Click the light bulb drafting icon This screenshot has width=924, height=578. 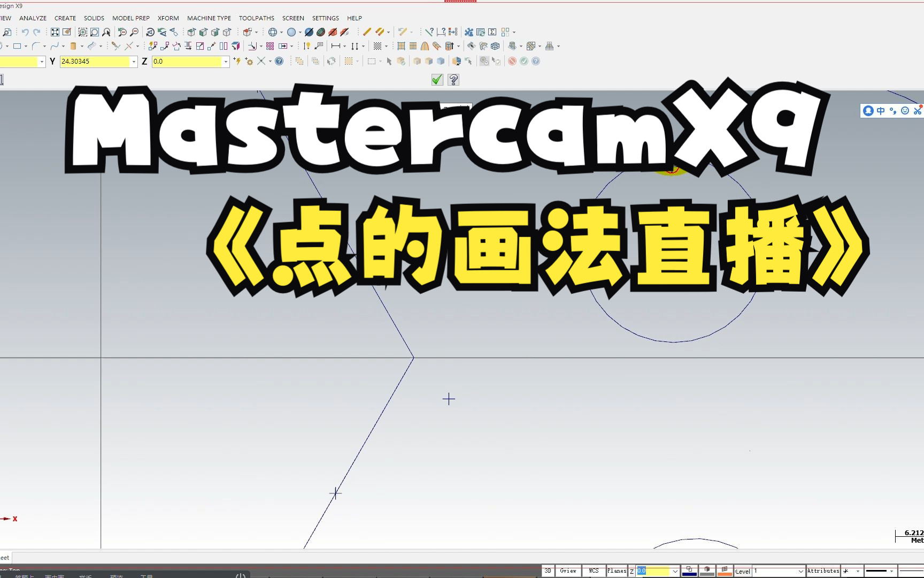click(x=307, y=46)
